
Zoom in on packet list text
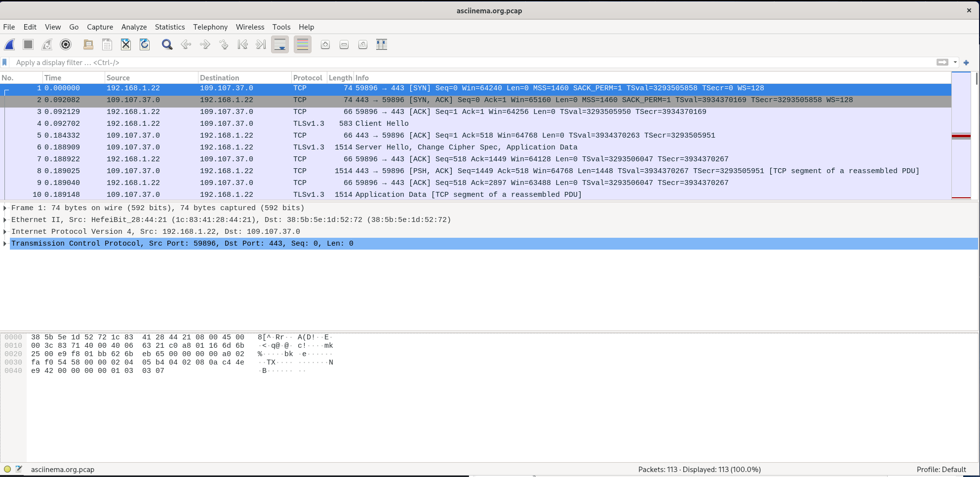coord(325,45)
